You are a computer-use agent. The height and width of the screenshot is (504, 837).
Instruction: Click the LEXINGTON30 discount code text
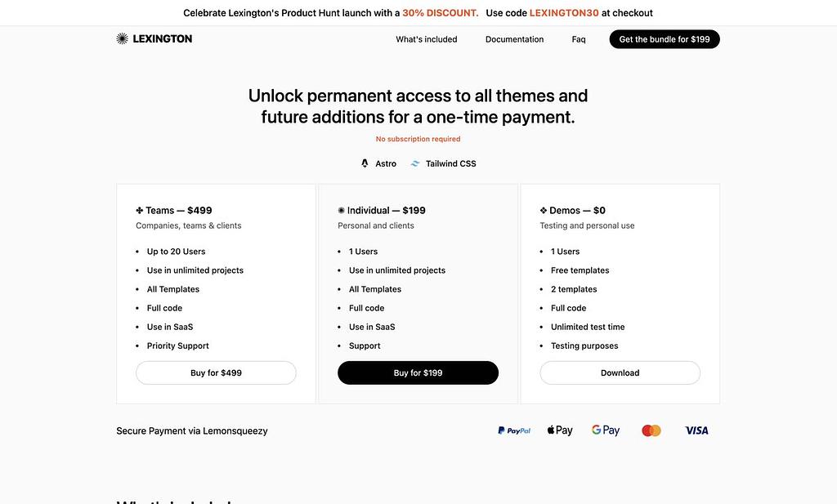click(564, 13)
